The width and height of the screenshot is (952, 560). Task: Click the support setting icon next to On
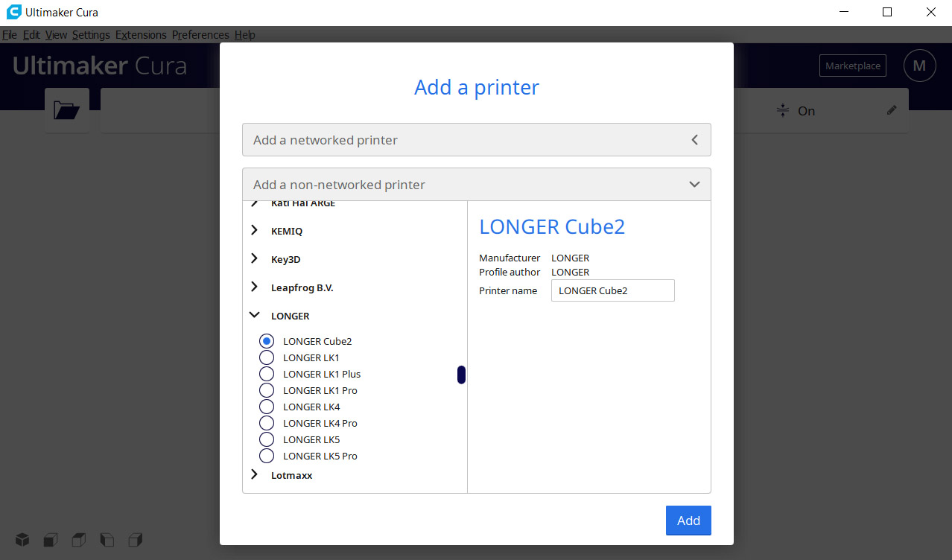[782, 110]
